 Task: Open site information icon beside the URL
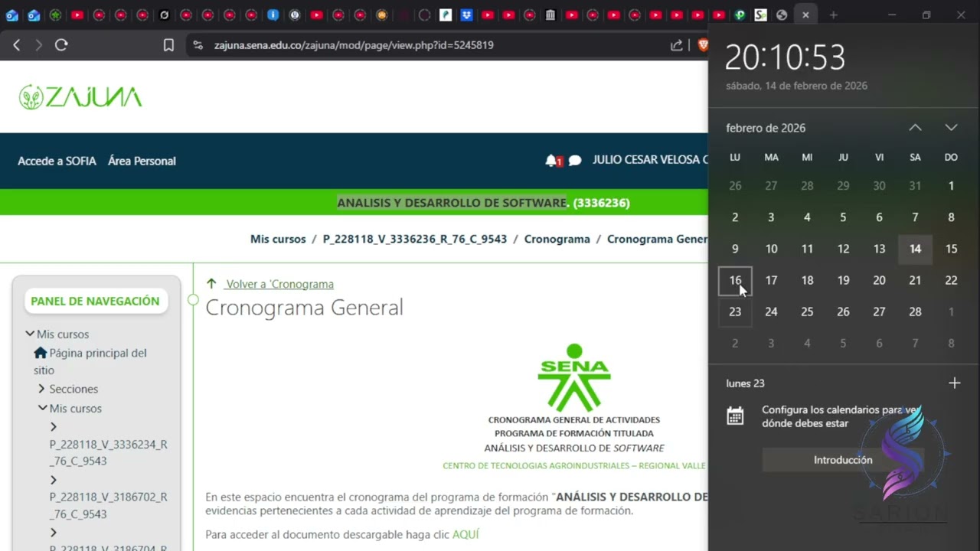tap(198, 45)
